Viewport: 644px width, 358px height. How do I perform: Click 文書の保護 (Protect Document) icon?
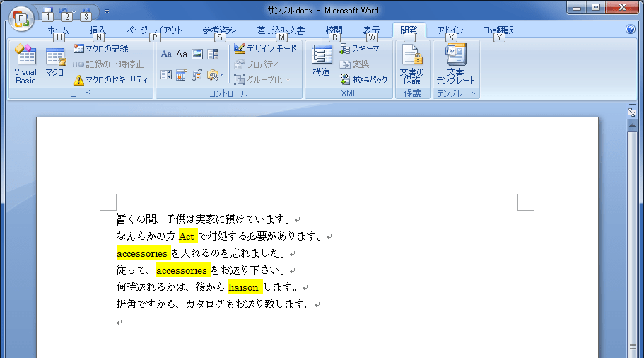(411, 64)
